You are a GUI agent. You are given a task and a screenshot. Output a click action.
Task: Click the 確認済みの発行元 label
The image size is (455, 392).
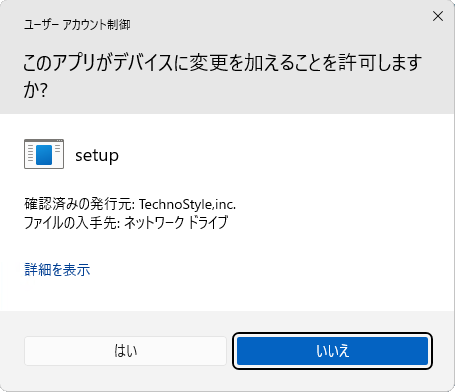pyautogui.click(x=79, y=204)
